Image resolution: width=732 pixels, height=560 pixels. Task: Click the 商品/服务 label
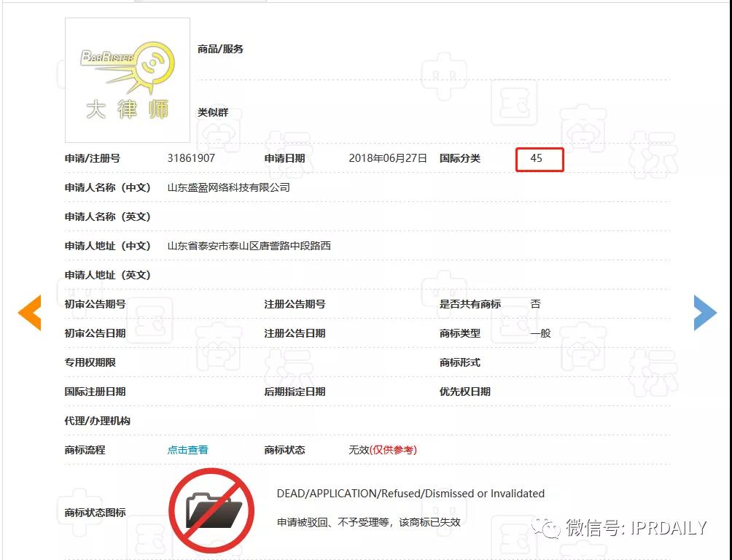[x=220, y=49]
